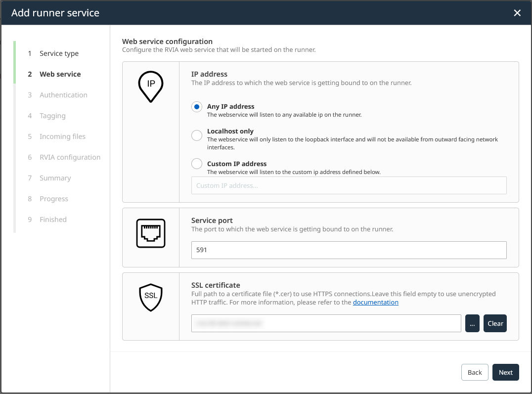Clear the SSL certificate path
The width and height of the screenshot is (532, 394).
pyautogui.click(x=495, y=323)
